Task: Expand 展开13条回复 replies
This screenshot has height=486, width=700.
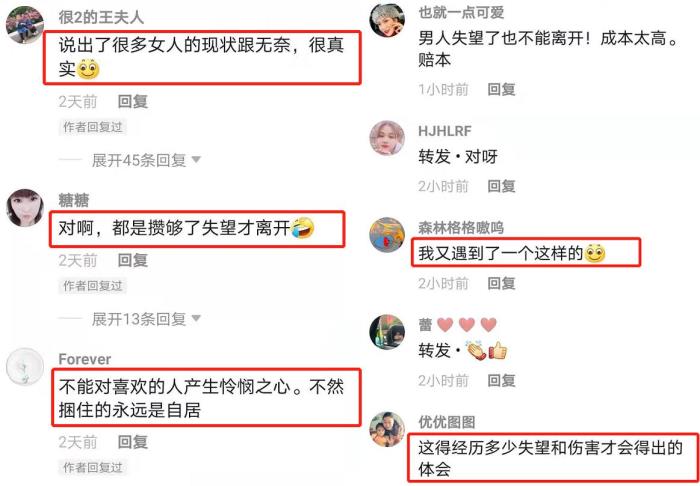Action: tap(146, 319)
